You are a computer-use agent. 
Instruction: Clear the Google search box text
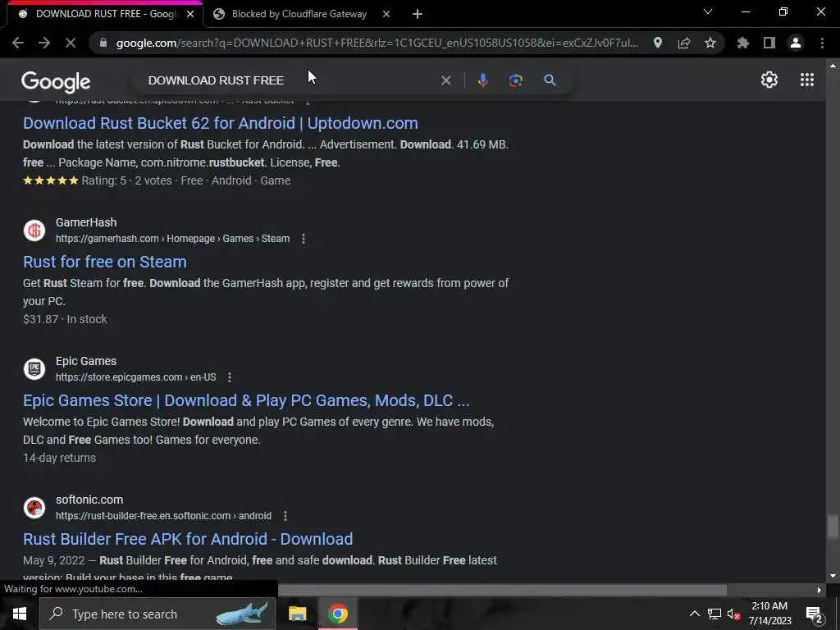(x=445, y=80)
